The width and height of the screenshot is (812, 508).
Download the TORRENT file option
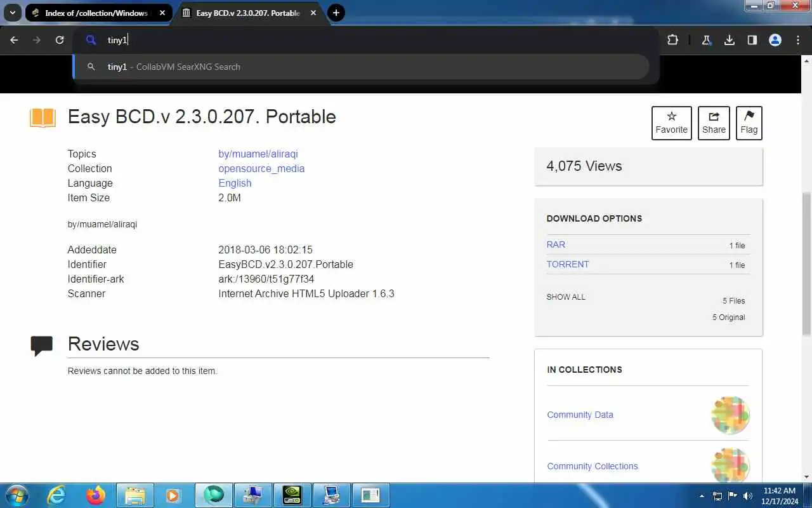pyautogui.click(x=568, y=264)
